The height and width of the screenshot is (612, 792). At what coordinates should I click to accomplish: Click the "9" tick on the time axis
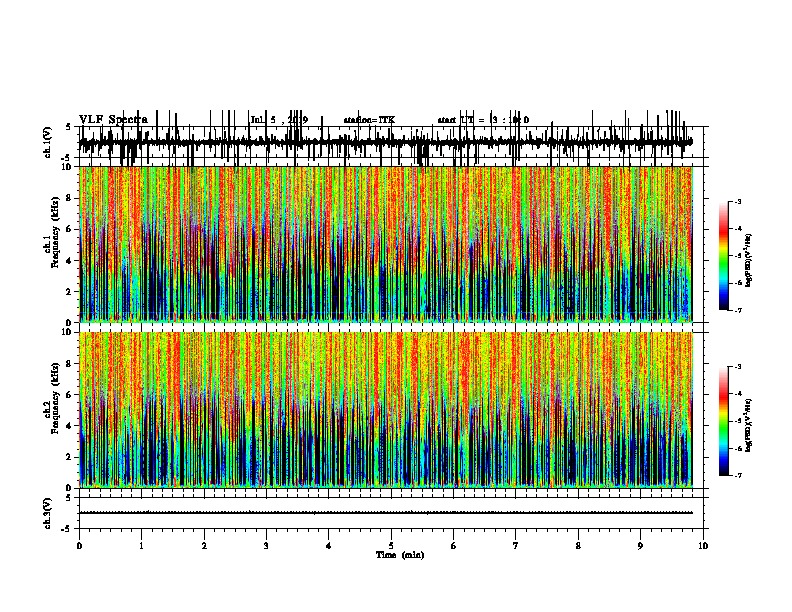(640, 546)
